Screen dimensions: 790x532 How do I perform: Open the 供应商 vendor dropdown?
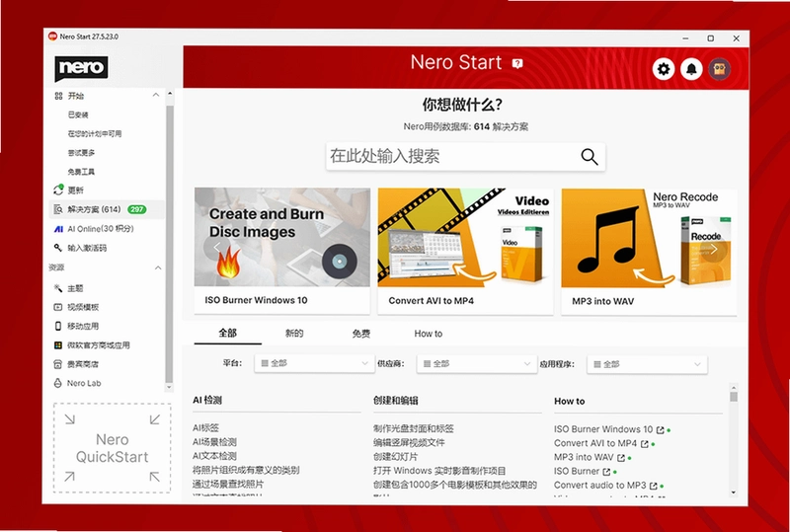[477, 364]
